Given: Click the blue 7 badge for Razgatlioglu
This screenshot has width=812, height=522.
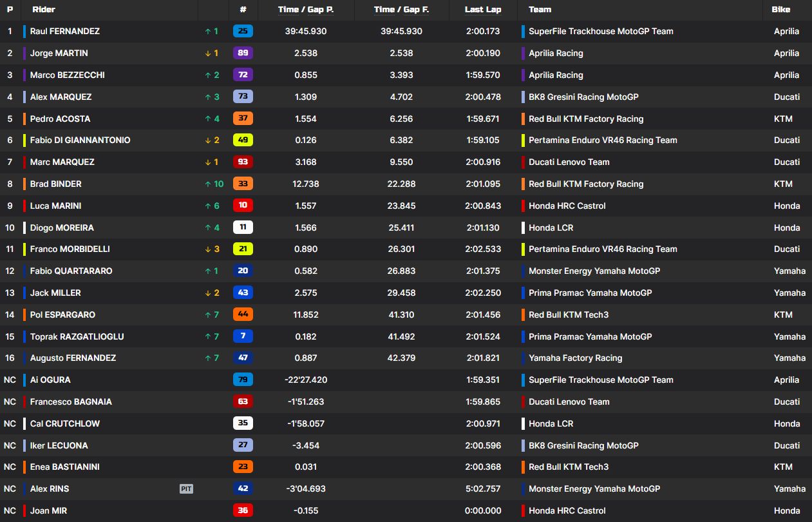Looking at the screenshot, I should pos(243,336).
